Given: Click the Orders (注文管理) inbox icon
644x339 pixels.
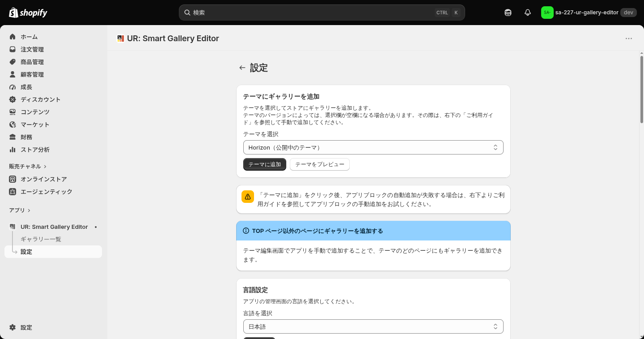Looking at the screenshot, I should 13,49.
